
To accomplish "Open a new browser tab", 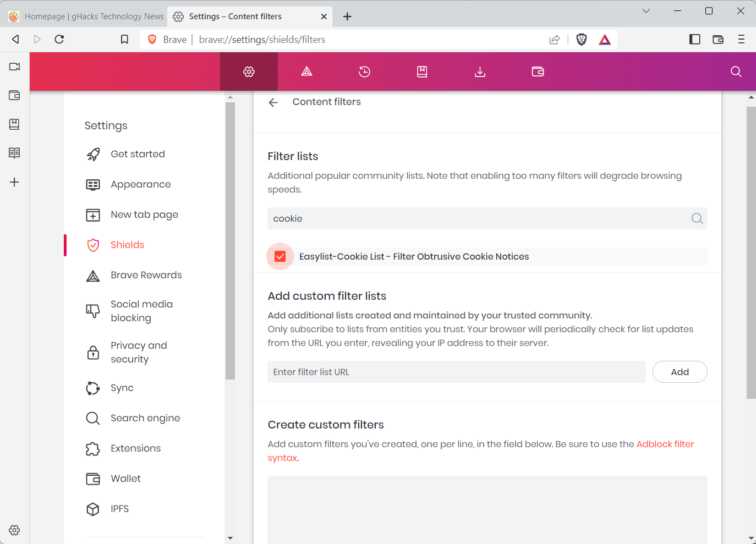I will [x=347, y=17].
